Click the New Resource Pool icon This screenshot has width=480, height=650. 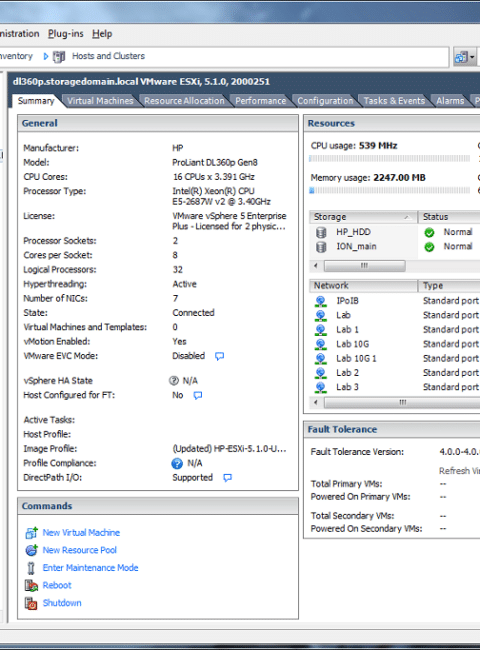tap(32, 550)
